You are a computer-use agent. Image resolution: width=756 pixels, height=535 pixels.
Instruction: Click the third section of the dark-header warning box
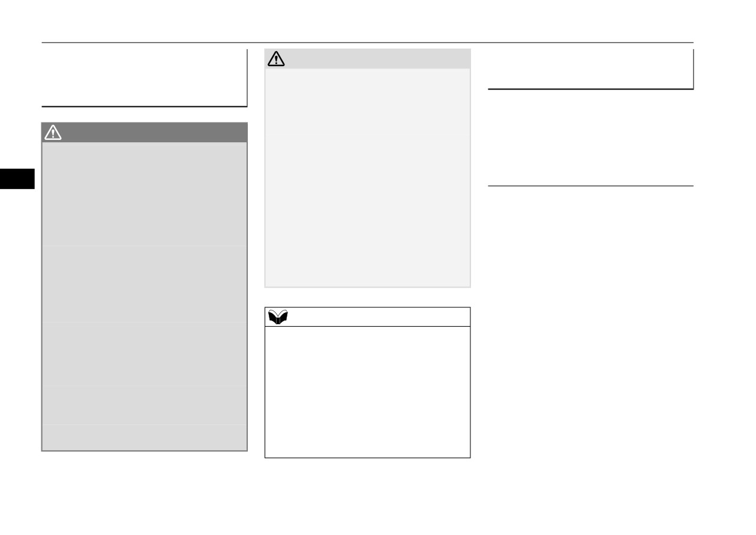pos(145,354)
